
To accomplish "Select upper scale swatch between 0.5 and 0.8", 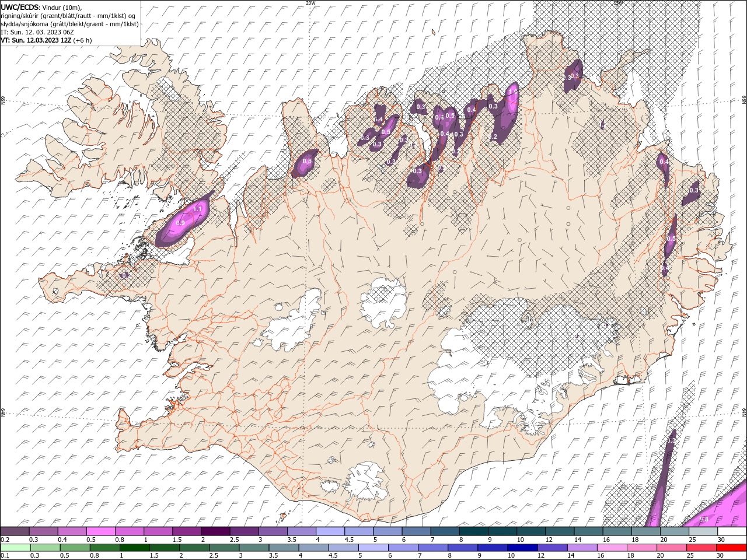I will coord(100,531).
